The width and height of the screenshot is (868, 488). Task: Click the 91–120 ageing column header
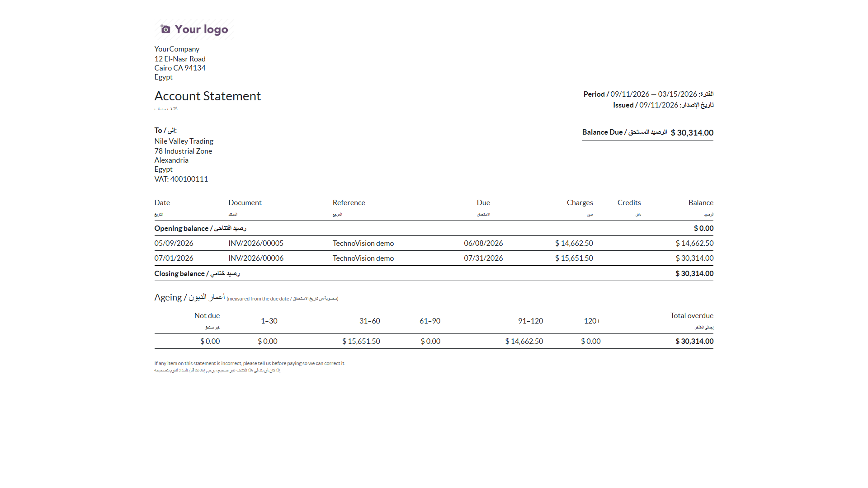point(531,321)
